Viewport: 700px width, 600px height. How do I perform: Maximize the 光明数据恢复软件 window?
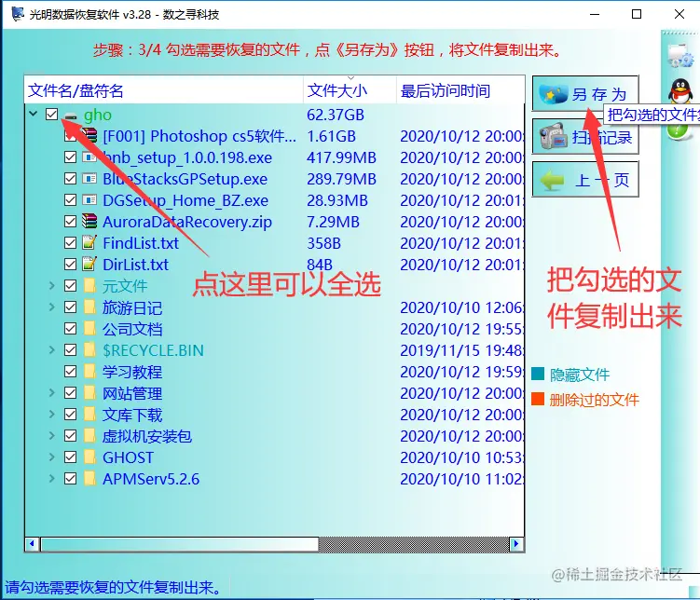pos(637,14)
